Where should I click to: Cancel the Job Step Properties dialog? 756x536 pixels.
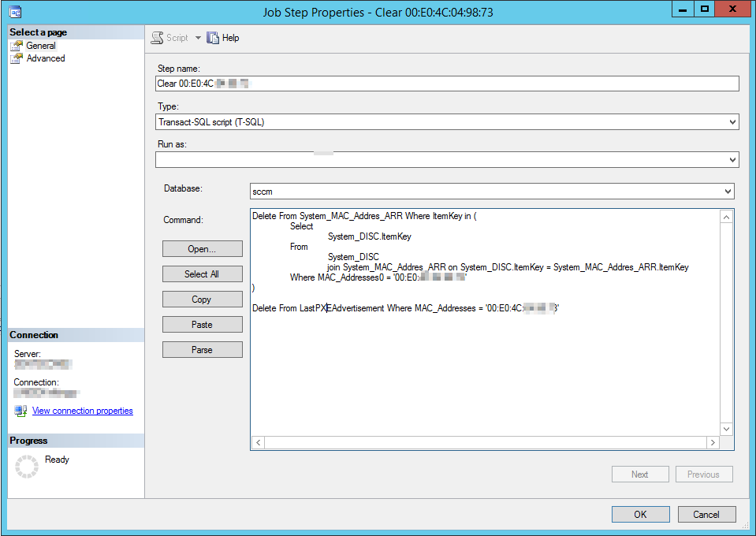(706, 514)
